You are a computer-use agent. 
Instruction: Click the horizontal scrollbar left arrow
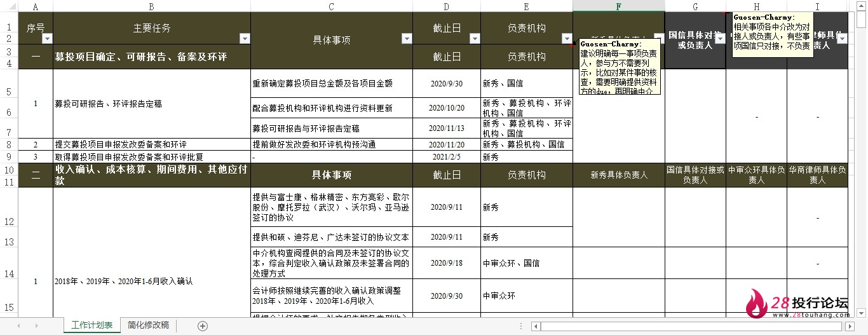[536, 326]
